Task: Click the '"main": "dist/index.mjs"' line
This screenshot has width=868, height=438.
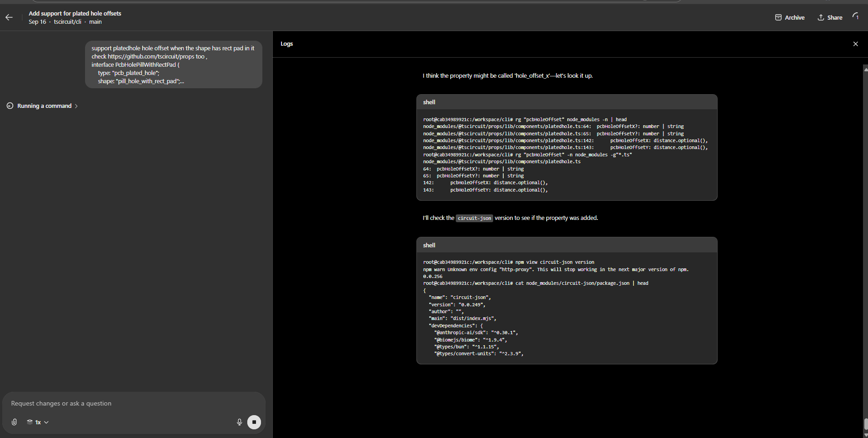Action: click(463, 318)
